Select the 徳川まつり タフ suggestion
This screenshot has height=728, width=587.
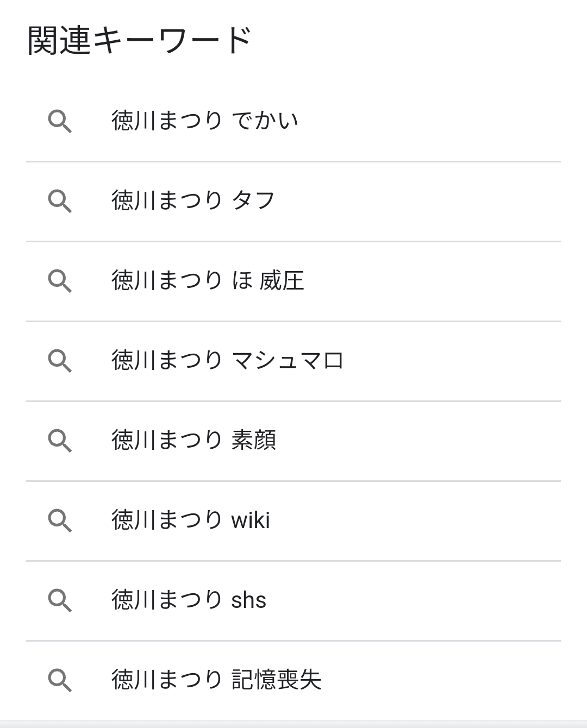coord(193,200)
